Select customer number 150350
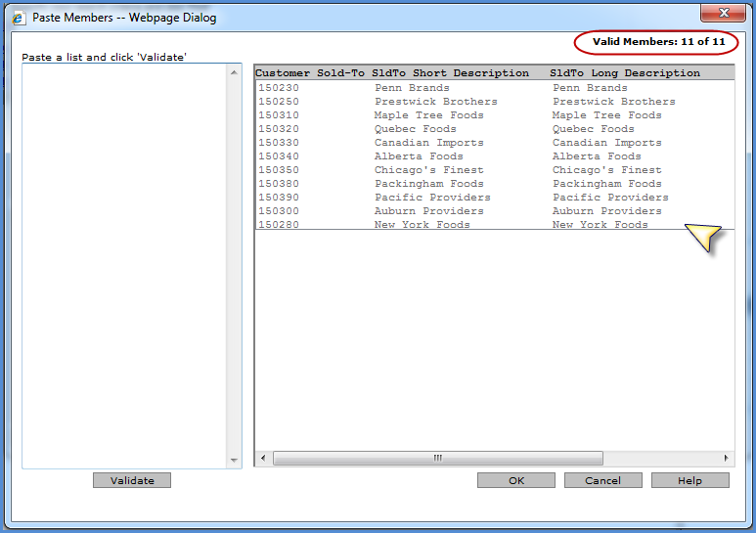 279,169
